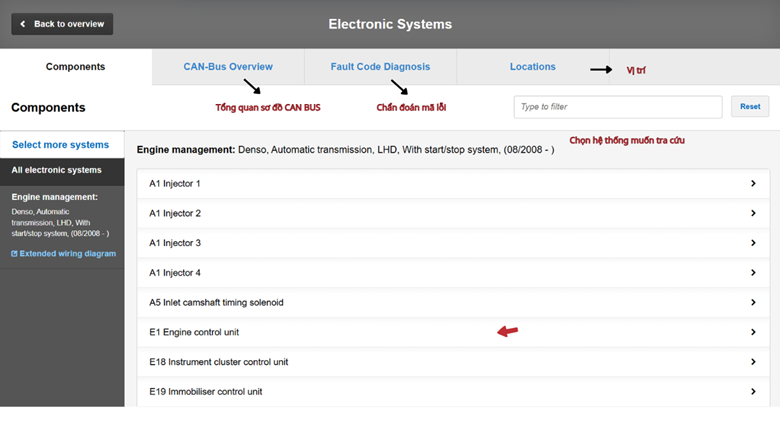Click the external link icon beside Extended wiring diagram
The image size is (780, 424).
[14, 254]
